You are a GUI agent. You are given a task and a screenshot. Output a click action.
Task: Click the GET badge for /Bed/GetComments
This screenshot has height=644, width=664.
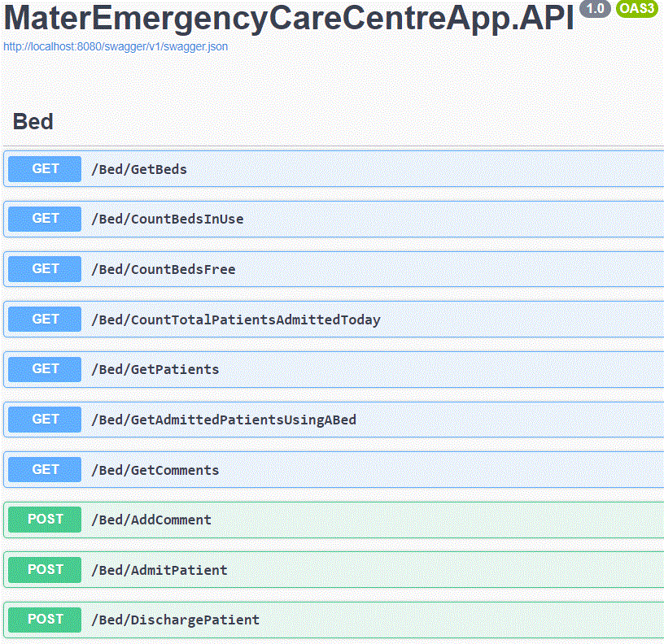click(43, 469)
